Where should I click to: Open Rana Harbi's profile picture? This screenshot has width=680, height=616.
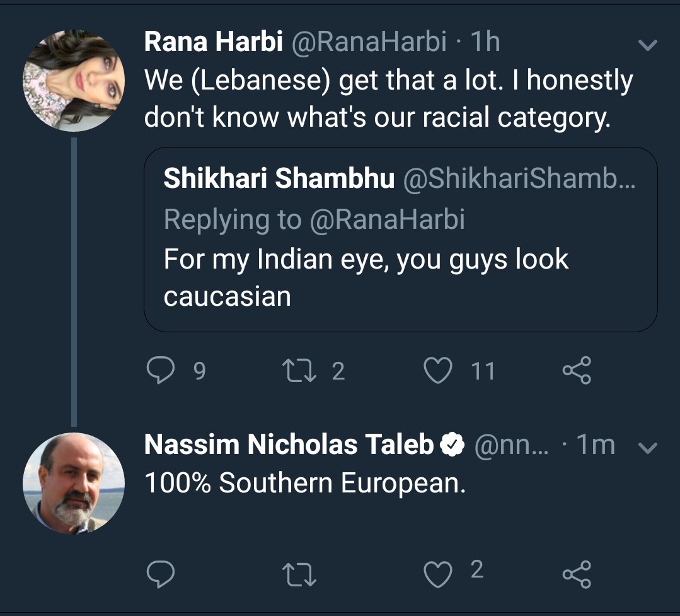coord(73,81)
